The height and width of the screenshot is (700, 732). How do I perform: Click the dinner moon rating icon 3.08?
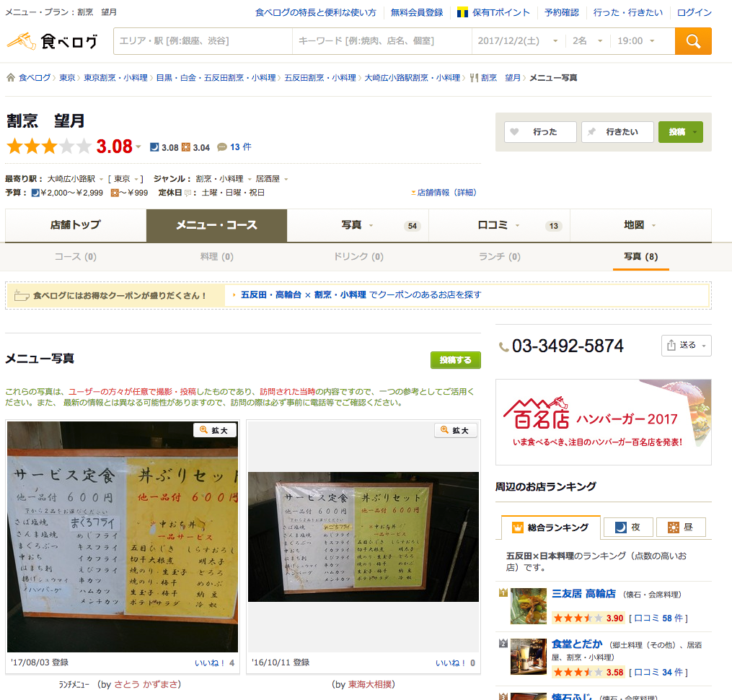pyautogui.click(x=154, y=147)
